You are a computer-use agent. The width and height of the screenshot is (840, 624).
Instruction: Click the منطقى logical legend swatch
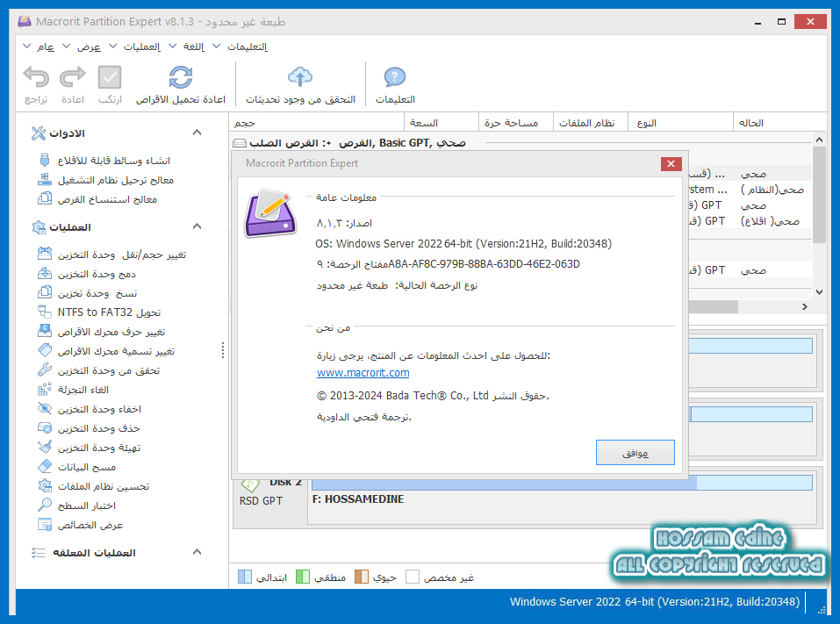coord(303,577)
